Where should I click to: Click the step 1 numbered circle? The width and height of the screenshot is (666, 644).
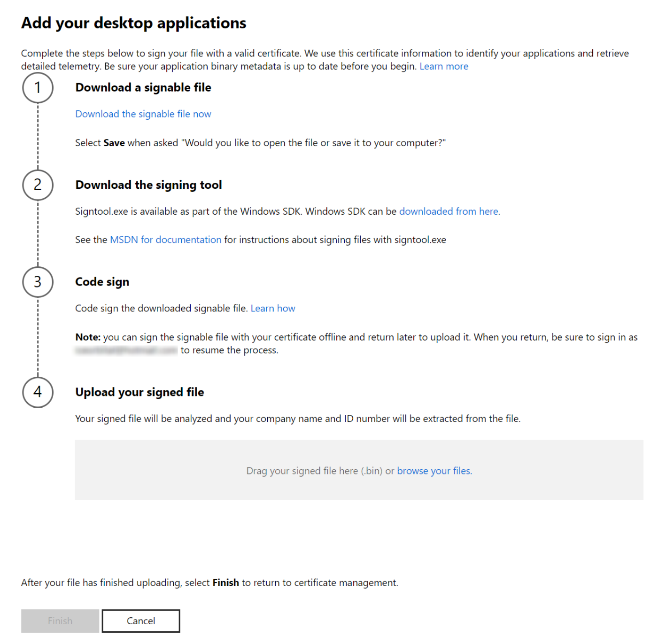point(38,88)
